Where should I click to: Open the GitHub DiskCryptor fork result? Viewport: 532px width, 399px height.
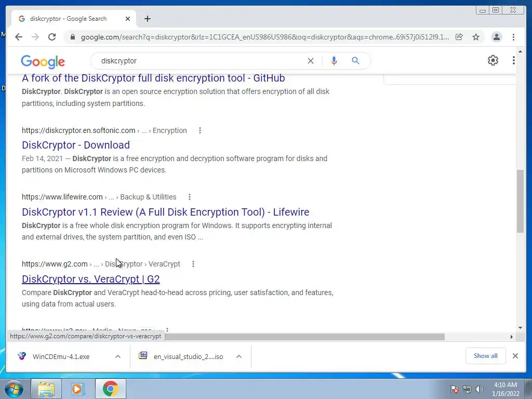tap(153, 78)
